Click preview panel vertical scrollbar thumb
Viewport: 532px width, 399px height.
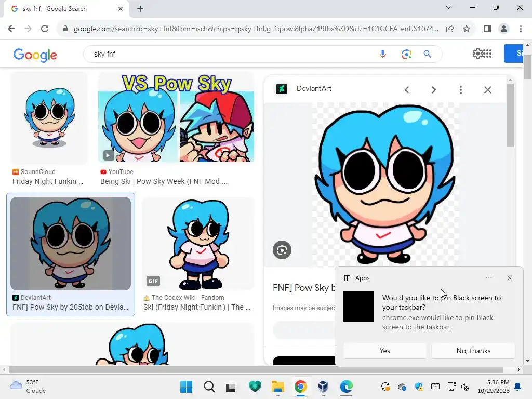510,115
